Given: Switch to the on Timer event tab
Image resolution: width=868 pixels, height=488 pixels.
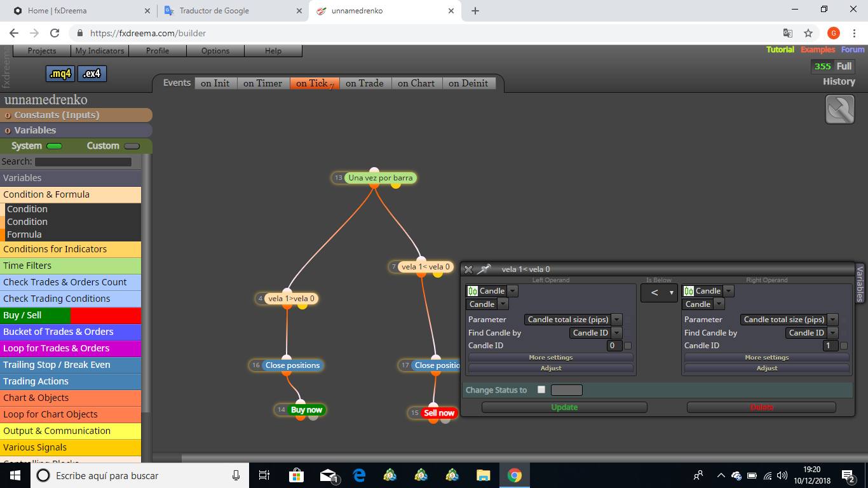Looking at the screenshot, I should click(x=262, y=83).
